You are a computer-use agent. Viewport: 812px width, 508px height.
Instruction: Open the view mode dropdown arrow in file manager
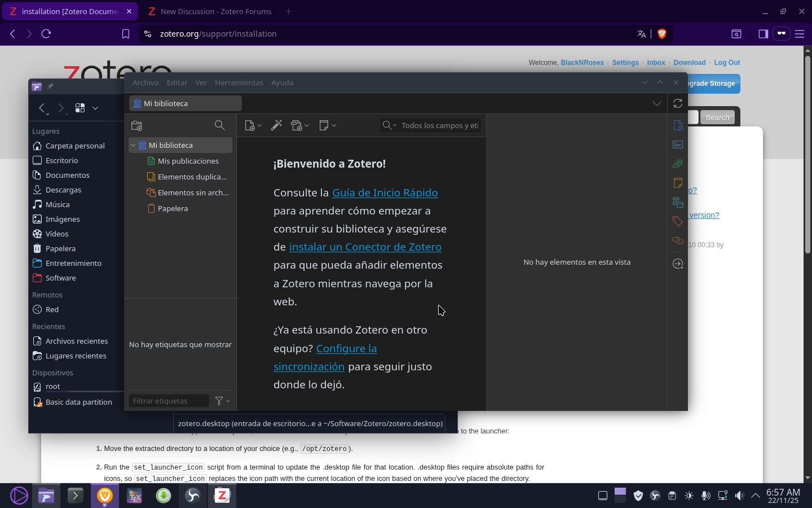(x=95, y=108)
